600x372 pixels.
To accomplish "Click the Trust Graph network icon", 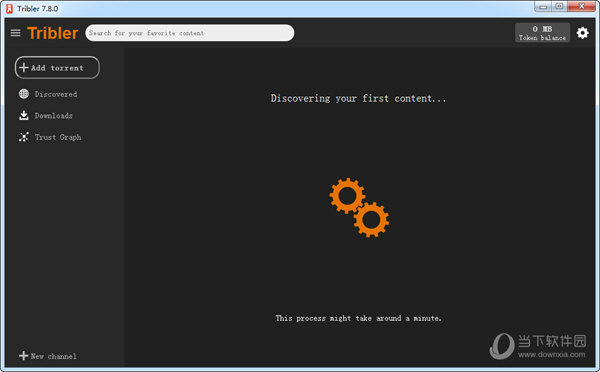I will coord(24,137).
